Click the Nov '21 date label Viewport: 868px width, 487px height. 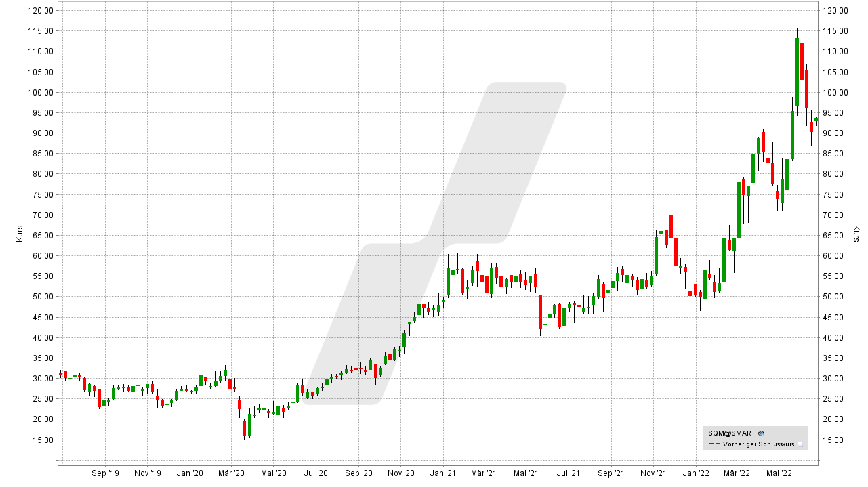(653, 473)
